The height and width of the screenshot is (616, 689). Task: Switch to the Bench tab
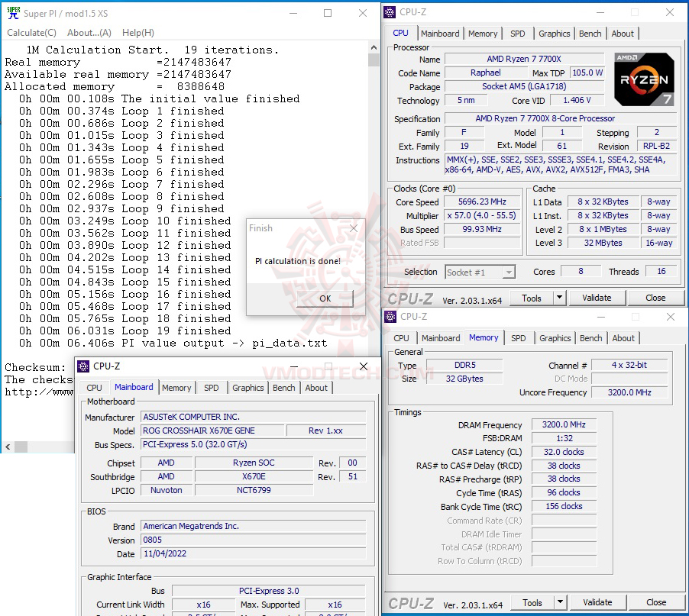point(590,33)
